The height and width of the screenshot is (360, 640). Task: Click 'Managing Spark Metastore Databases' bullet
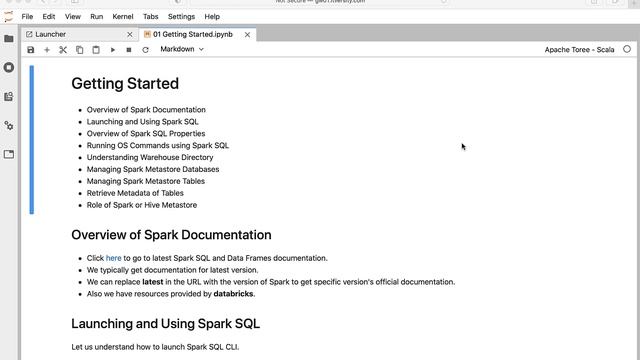pyautogui.click(x=153, y=169)
